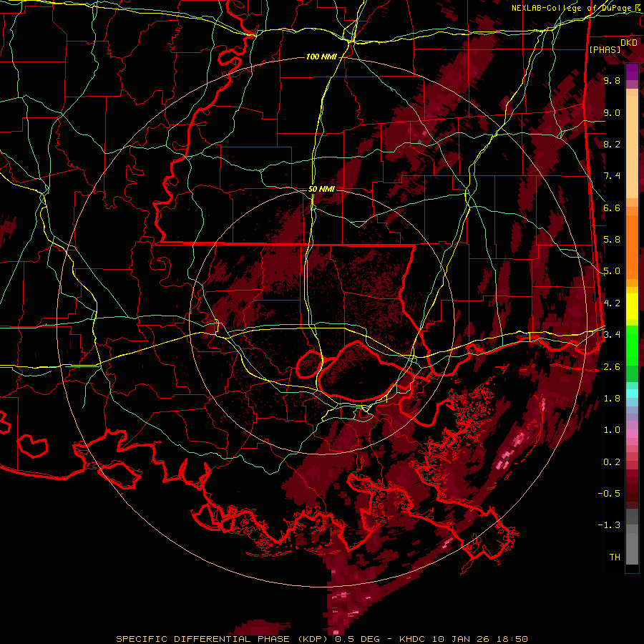Click the 7.4 value on the color scale
The width and height of the screenshot is (644, 644).
(x=612, y=176)
